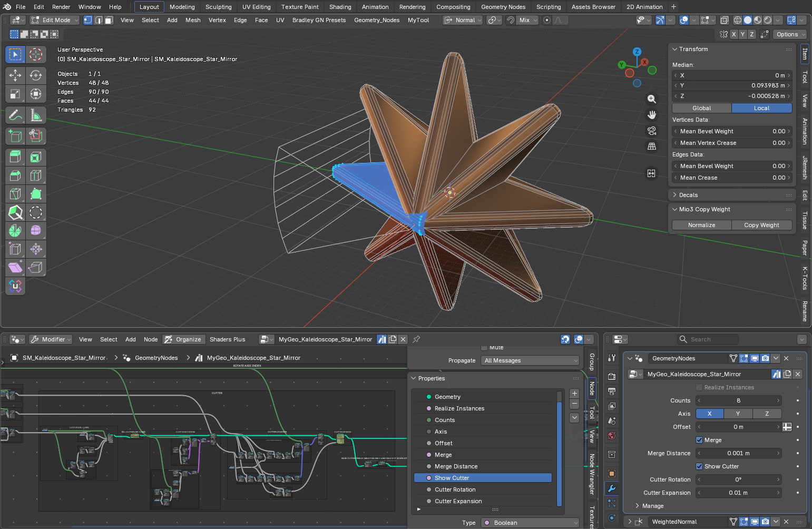Activate the 3D Cursor tool
This screenshot has width=812, height=529.
36,54
